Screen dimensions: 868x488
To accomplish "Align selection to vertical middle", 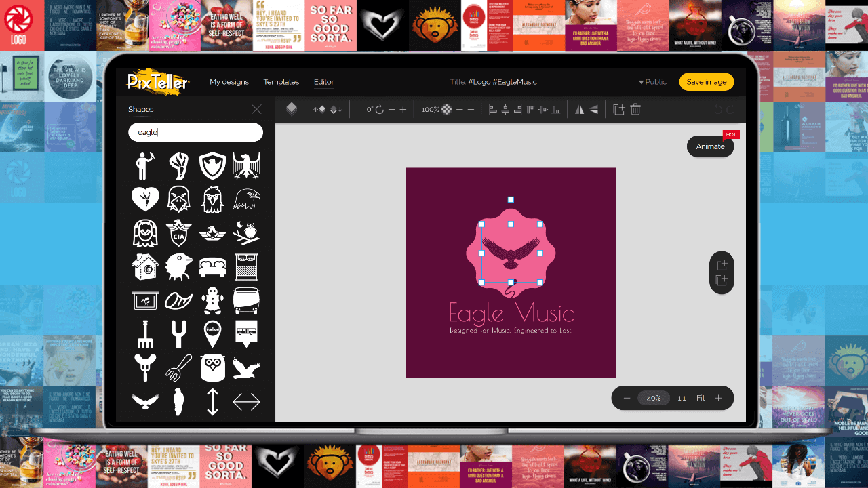I will point(543,109).
